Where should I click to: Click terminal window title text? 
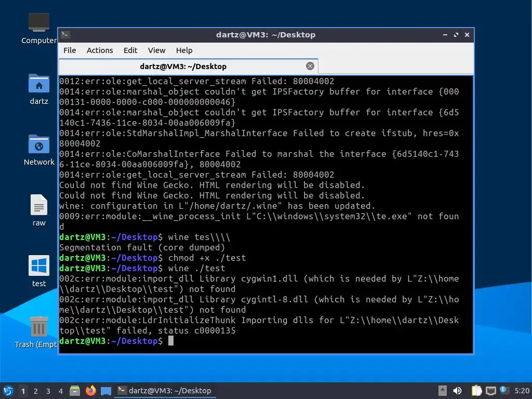pos(265,35)
